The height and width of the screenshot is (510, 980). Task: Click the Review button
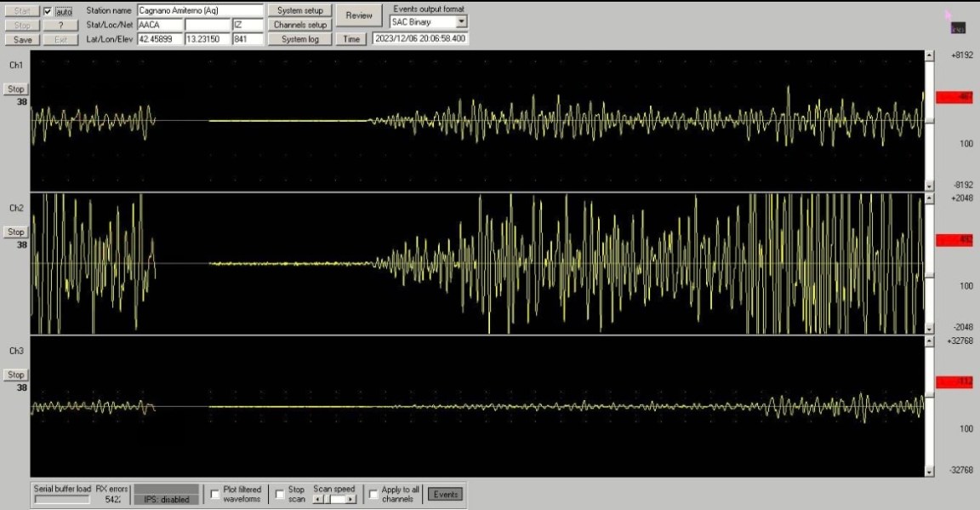(359, 15)
